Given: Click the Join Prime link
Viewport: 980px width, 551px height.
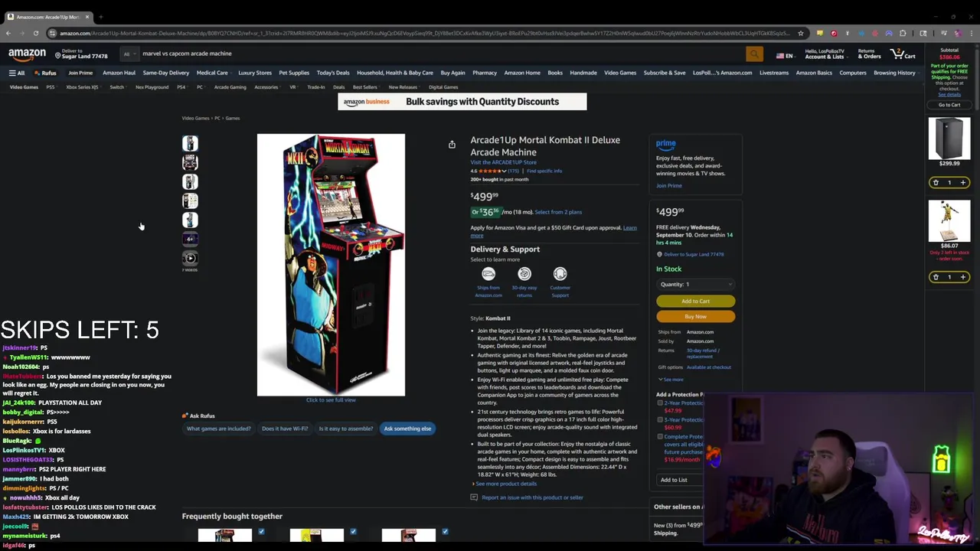Looking at the screenshot, I should click(668, 185).
